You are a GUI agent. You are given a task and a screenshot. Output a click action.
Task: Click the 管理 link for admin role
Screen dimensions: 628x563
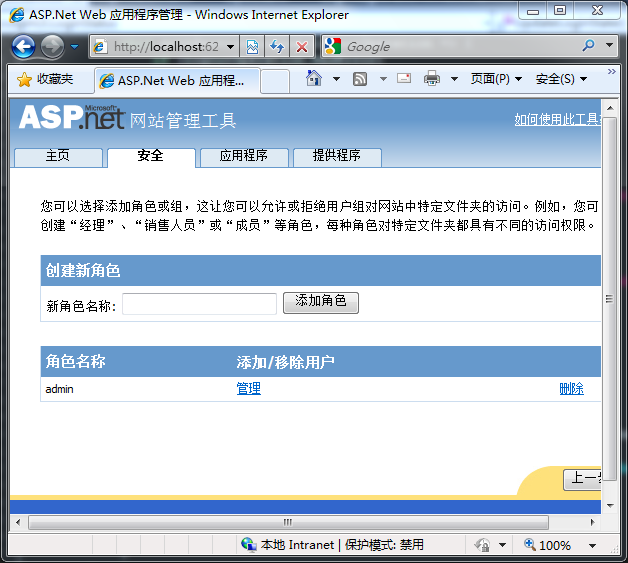point(248,388)
